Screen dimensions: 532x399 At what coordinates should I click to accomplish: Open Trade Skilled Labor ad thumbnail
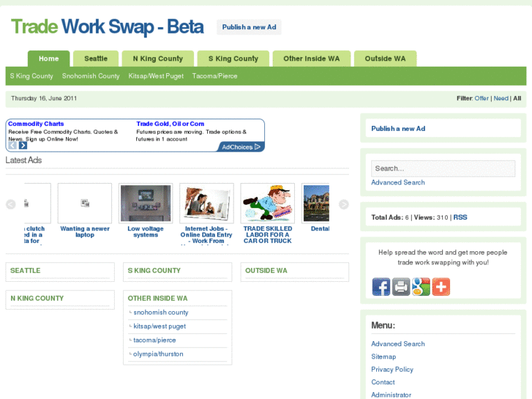(267, 203)
